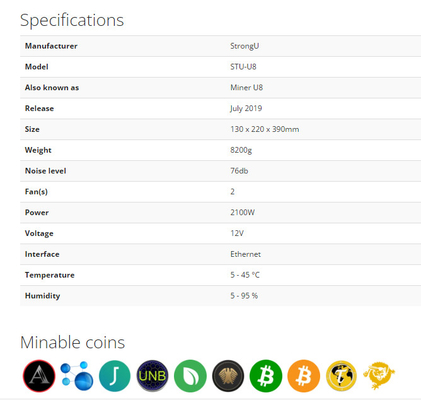Select the dark eagle eMark coin icon

click(228, 376)
